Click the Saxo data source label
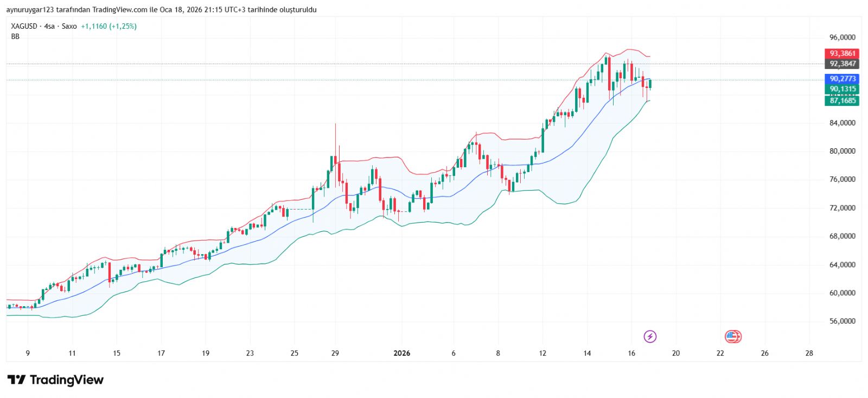 [69, 26]
